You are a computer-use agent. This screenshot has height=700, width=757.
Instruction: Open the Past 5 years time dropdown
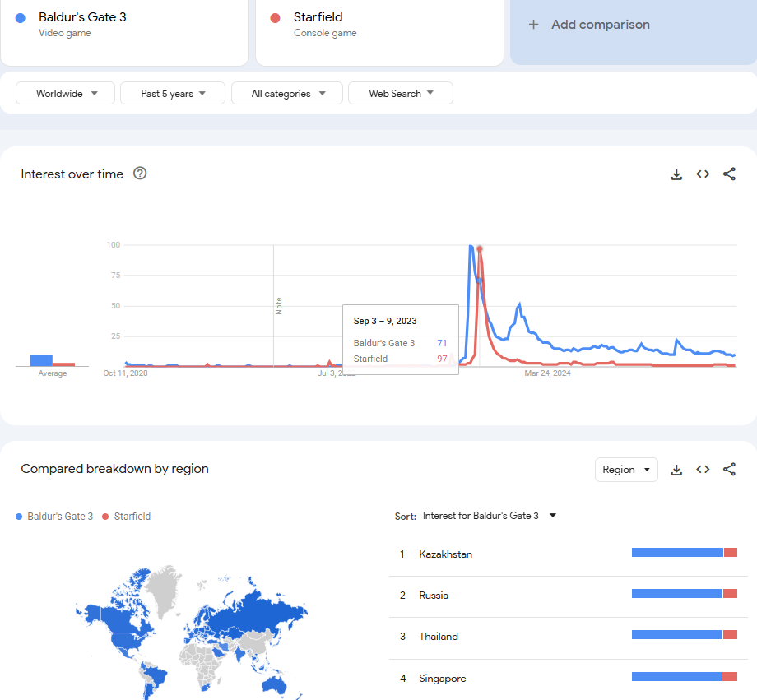tap(172, 93)
